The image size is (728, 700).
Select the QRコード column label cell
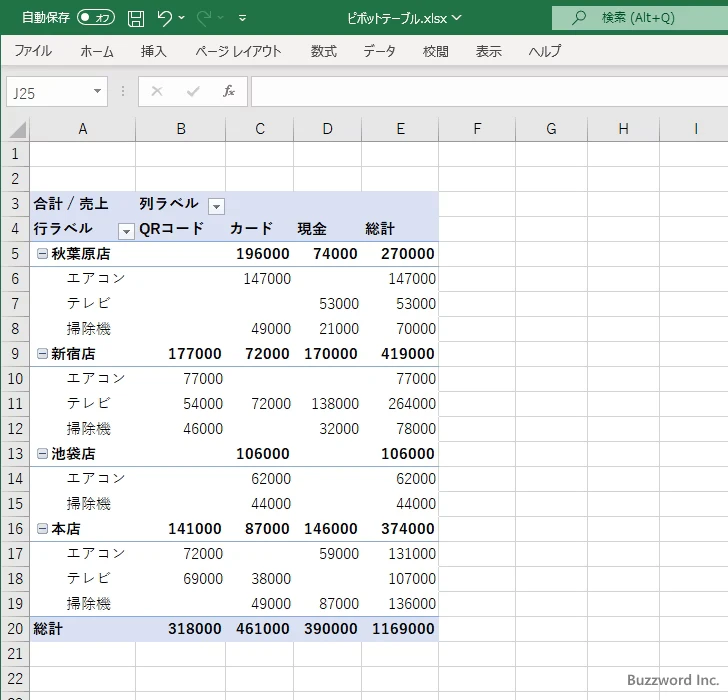181,229
